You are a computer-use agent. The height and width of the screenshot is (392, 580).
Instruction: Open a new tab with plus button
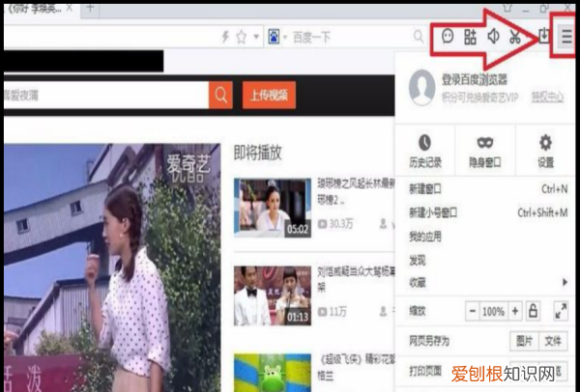(x=90, y=8)
